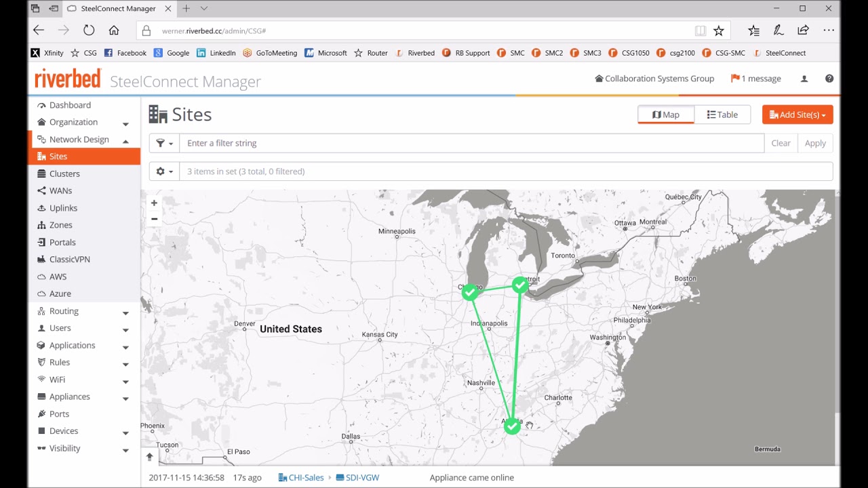The height and width of the screenshot is (488, 868).
Task: Share this page from browser
Action: click(804, 30)
